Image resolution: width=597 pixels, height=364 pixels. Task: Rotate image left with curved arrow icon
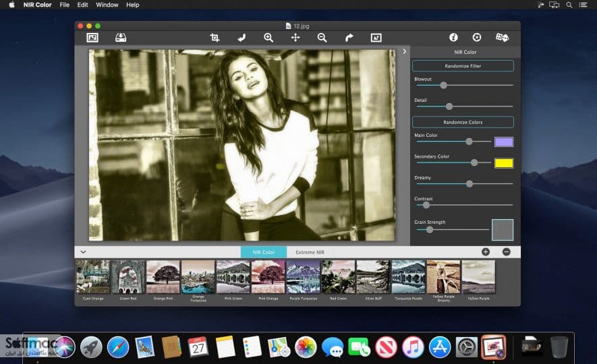click(x=241, y=38)
